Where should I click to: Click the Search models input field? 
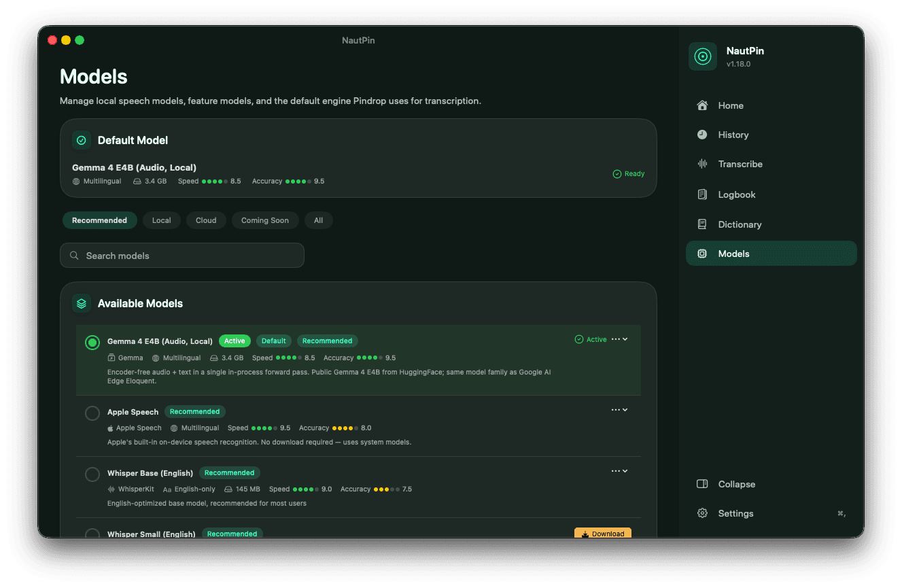[182, 256]
